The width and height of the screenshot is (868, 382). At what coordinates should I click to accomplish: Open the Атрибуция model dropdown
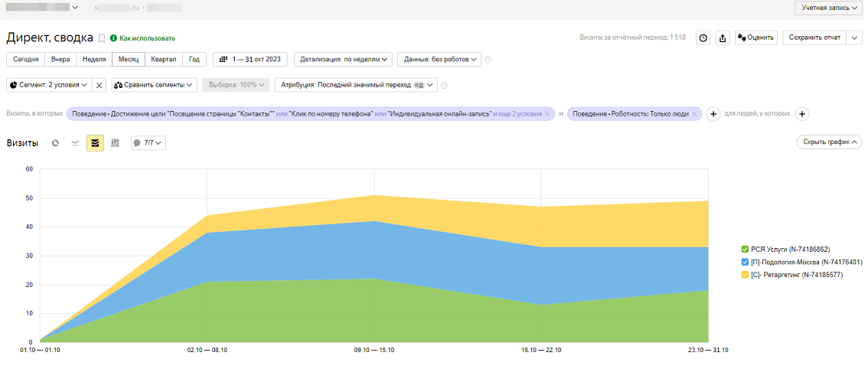point(356,85)
